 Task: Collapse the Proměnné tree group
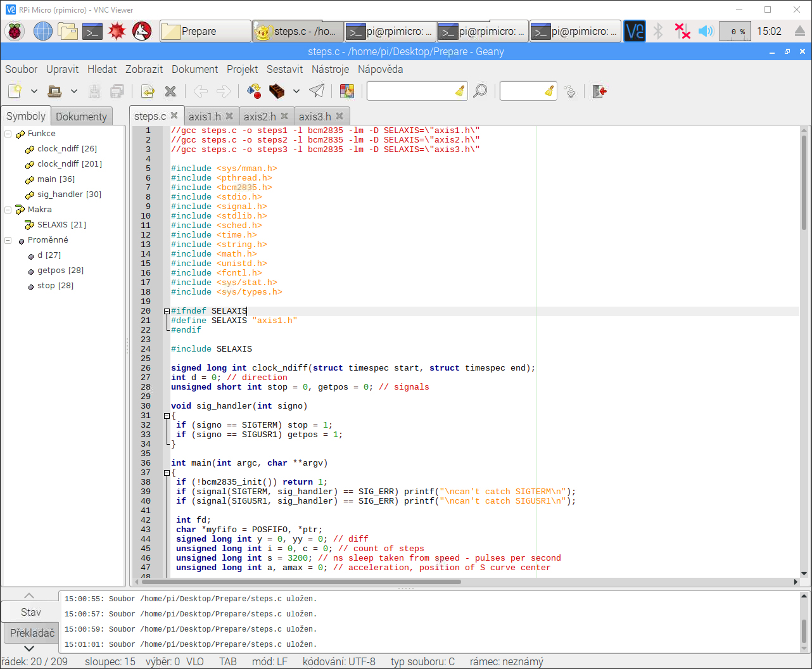pyautogui.click(x=8, y=240)
